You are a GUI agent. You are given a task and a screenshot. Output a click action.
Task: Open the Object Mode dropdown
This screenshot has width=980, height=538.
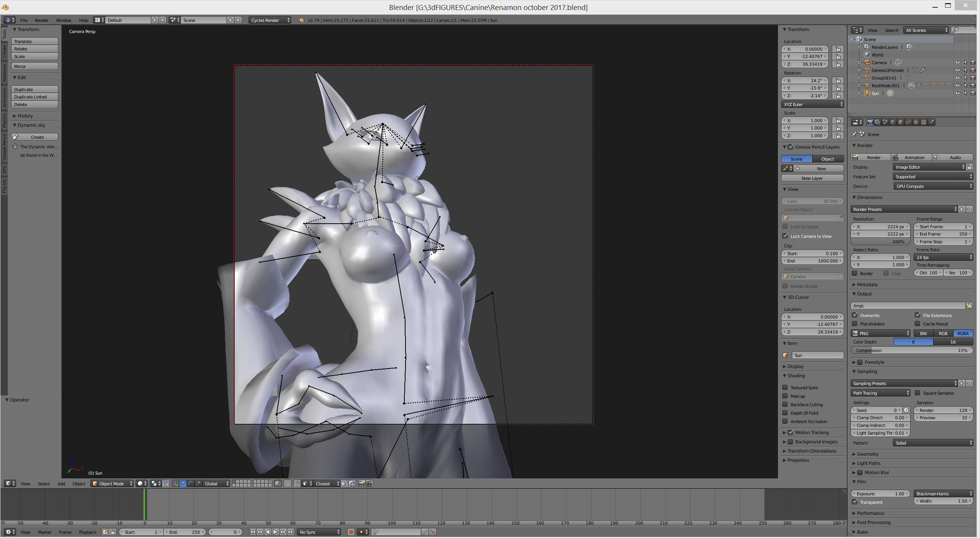coord(112,483)
